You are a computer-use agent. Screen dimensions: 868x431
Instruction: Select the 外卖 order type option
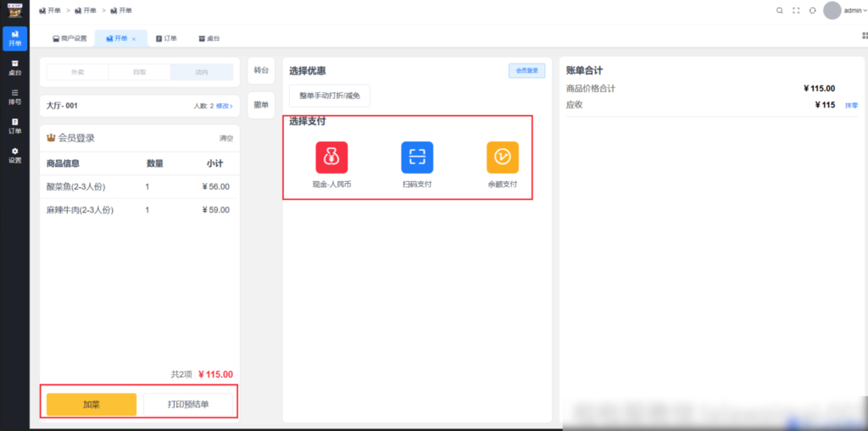(x=77, y=73)
